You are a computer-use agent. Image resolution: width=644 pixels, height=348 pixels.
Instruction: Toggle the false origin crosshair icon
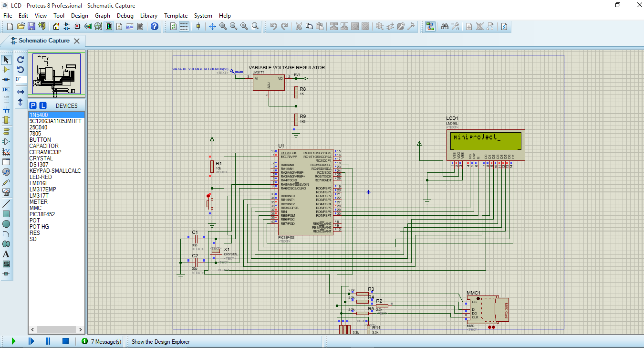click(198, 26)
